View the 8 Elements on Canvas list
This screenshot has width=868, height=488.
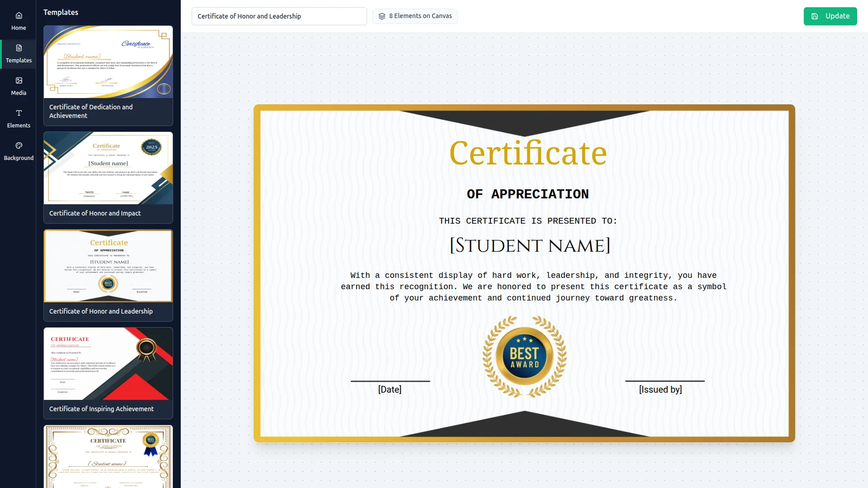[415, 16]
